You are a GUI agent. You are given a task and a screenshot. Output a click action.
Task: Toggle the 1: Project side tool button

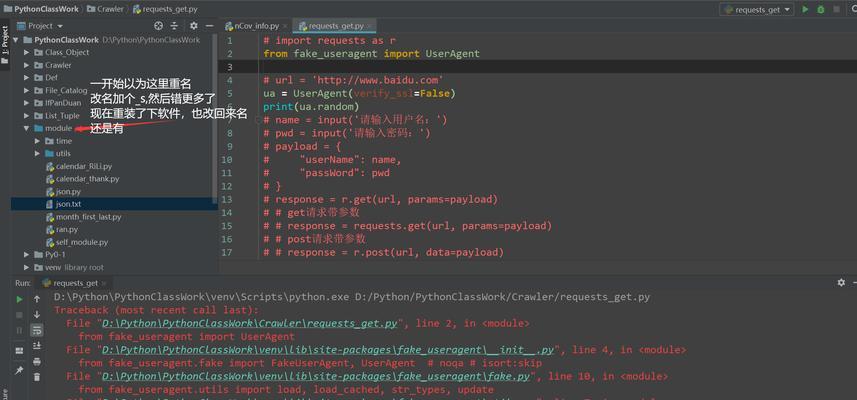5,45
